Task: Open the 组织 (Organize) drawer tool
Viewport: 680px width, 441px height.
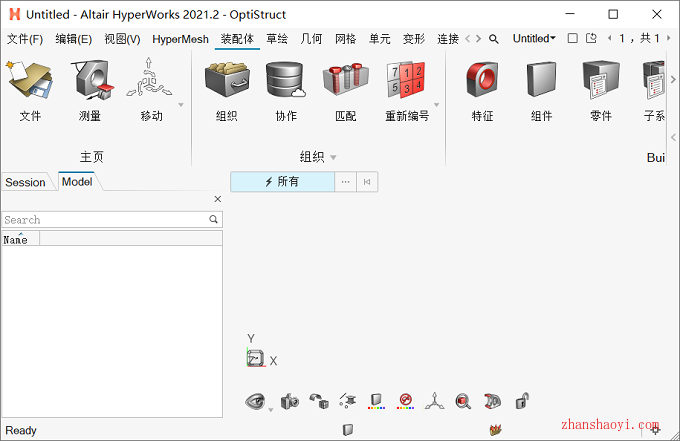Action: pos(226,91)
